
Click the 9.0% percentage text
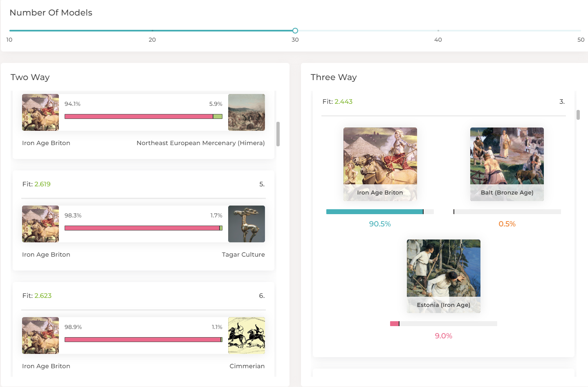444,336
